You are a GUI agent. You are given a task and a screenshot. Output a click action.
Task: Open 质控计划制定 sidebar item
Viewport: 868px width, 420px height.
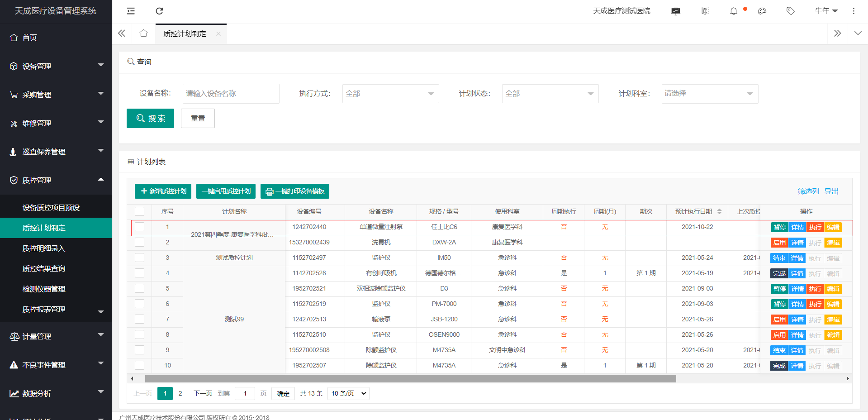click(x=56, y=228)
